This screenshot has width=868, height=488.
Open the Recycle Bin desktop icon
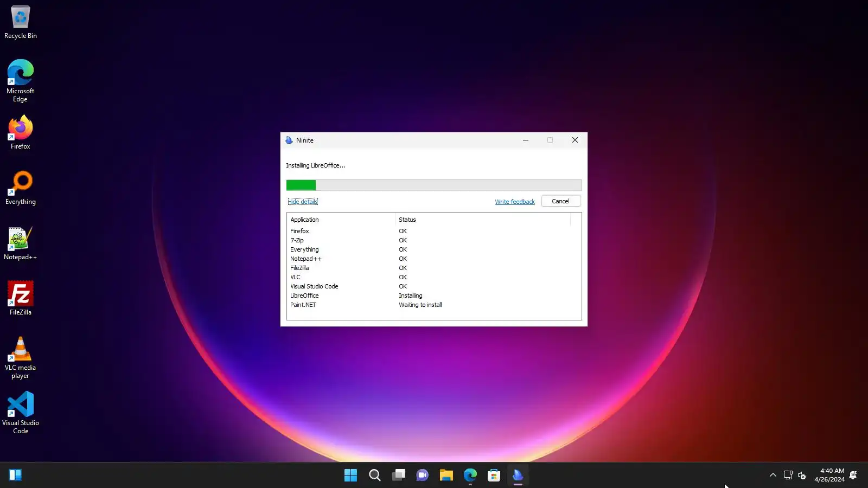(x=21, y=22)
